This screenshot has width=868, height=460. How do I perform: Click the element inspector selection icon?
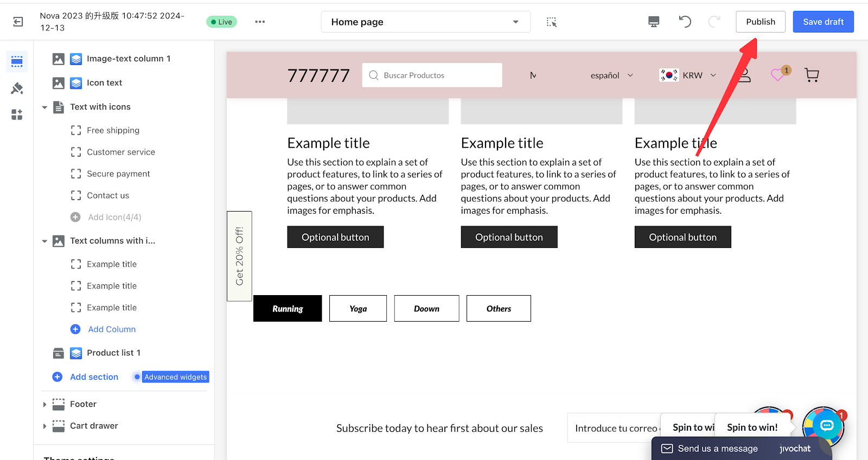click(x=551, y=22)
